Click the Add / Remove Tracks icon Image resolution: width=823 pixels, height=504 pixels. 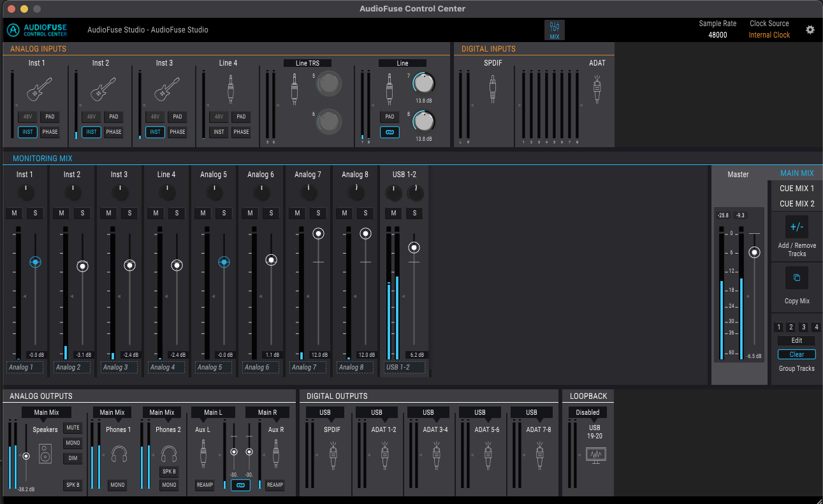coord(796,227)
